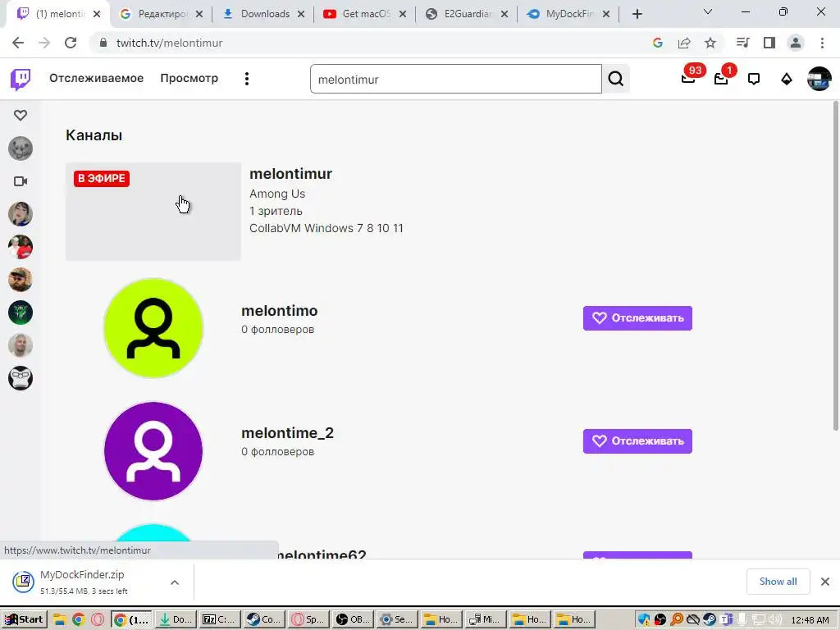Open the gray cat avatar channel in the sidebar
This screenshot has width=840, height=630.
point(21,148)
